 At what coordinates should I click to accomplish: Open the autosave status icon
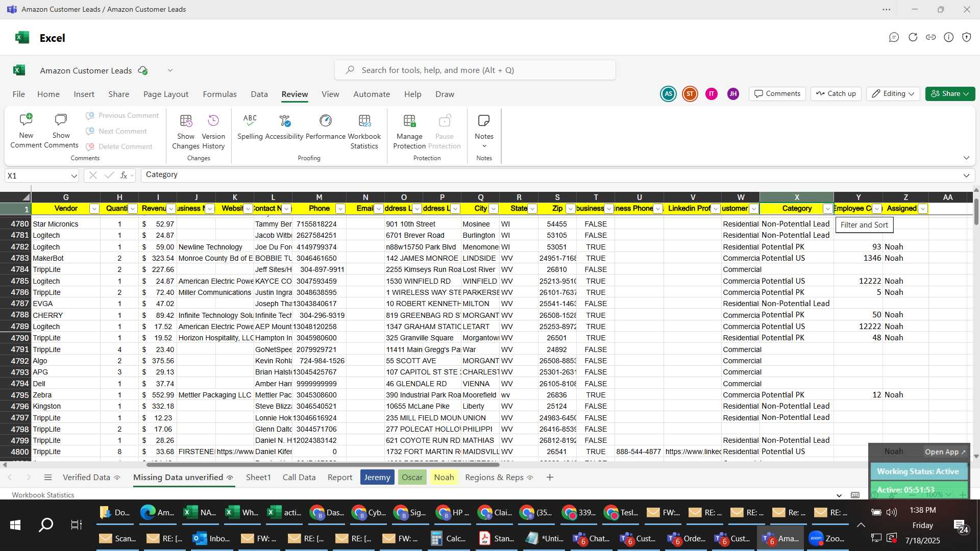143,70
